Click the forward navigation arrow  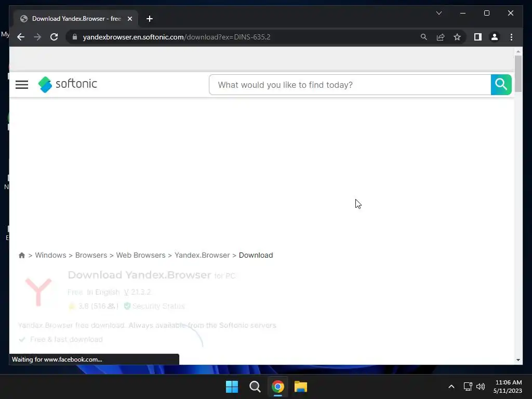(x=37, y=37)
